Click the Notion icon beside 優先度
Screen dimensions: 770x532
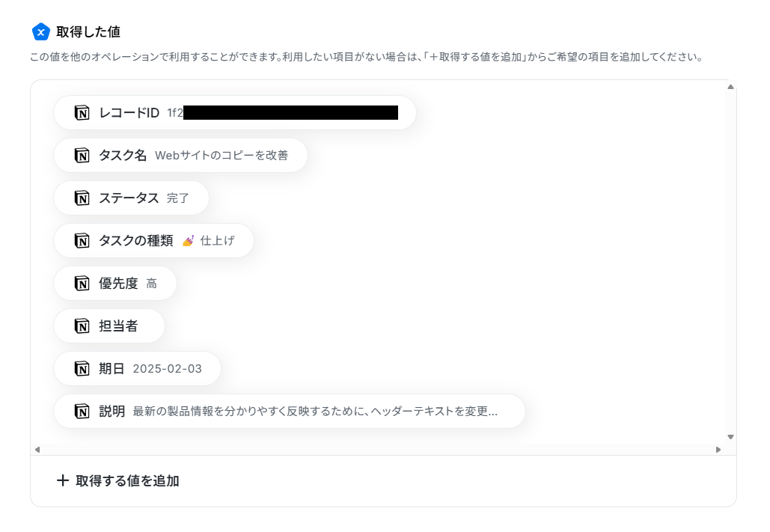click(x=82, y=284)
